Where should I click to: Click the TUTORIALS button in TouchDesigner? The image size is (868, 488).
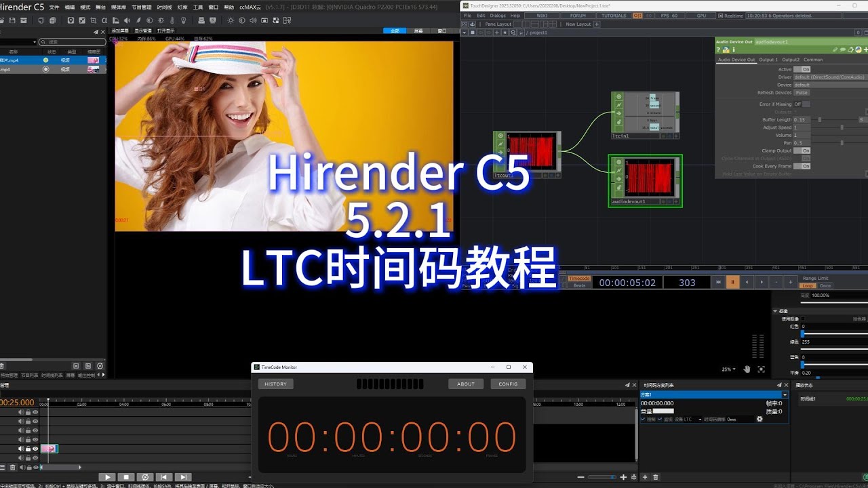pyautogui.click(x=614, y=15)
